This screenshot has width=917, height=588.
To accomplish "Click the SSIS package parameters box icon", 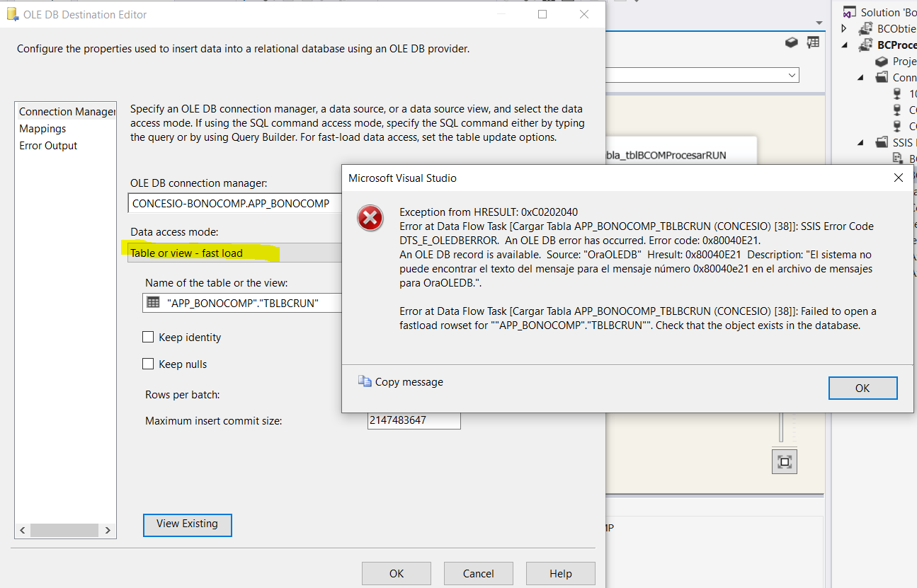I will click(x=792, y=43).
